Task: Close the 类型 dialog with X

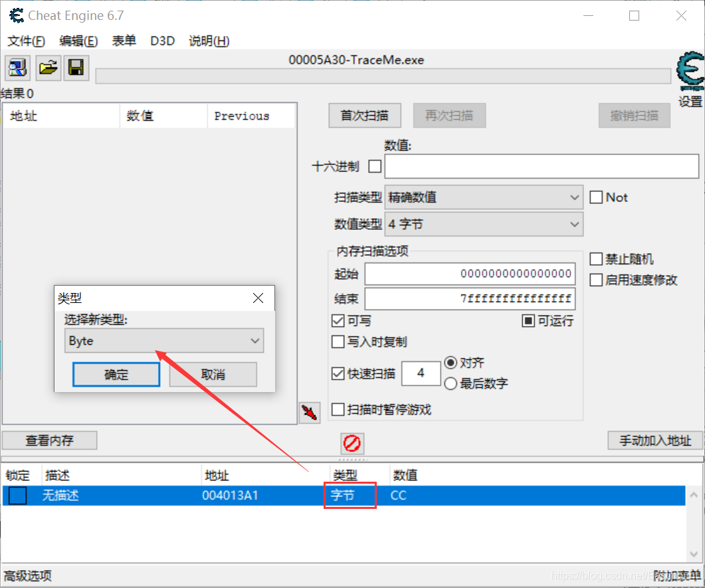Action: [x=258, y=298]
